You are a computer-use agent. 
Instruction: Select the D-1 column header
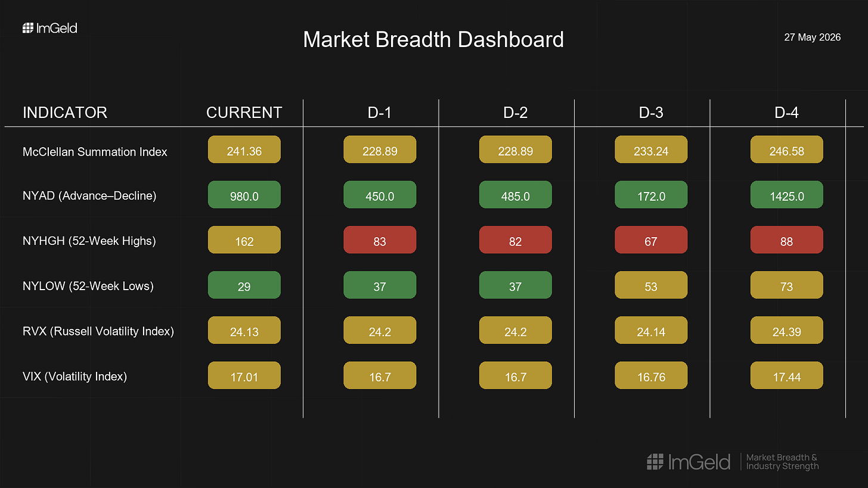tap(380, 113)
